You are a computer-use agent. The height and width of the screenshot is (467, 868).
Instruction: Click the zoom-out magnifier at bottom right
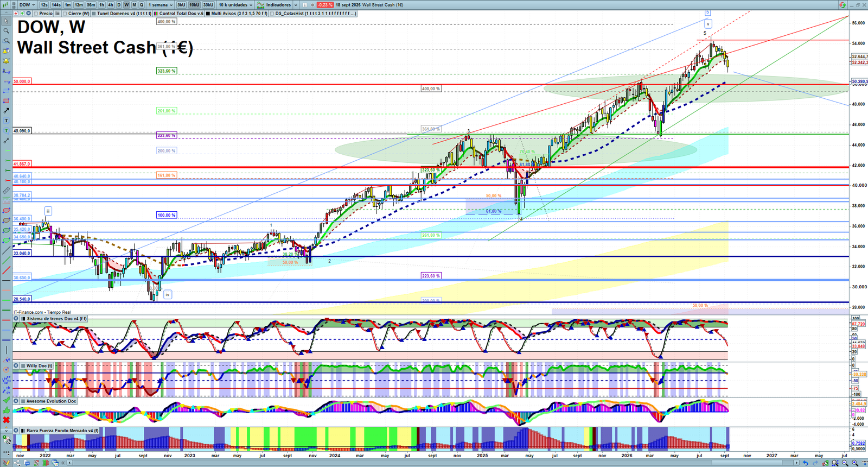845,463
